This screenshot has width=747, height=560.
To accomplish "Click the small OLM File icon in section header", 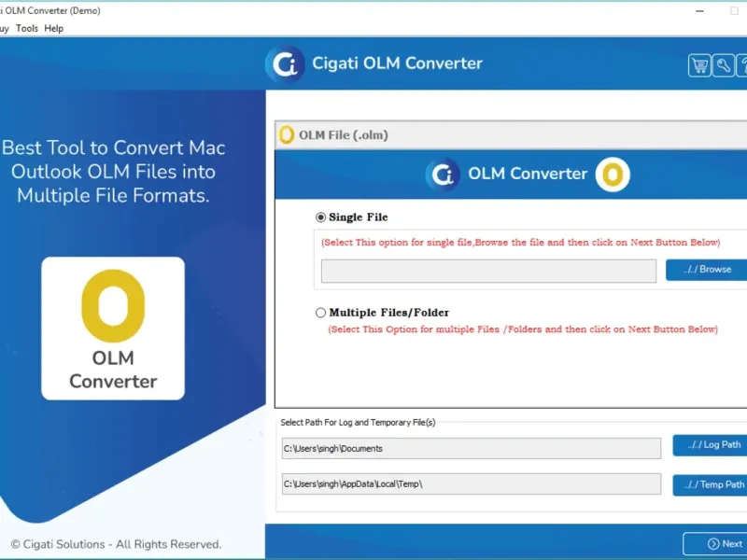I will click(287, 134).
